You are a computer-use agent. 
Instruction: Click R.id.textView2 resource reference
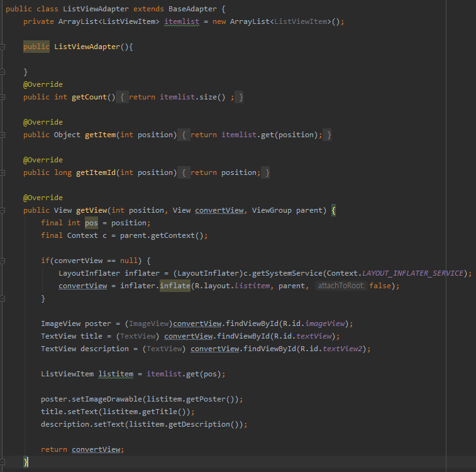click(331, 349)
